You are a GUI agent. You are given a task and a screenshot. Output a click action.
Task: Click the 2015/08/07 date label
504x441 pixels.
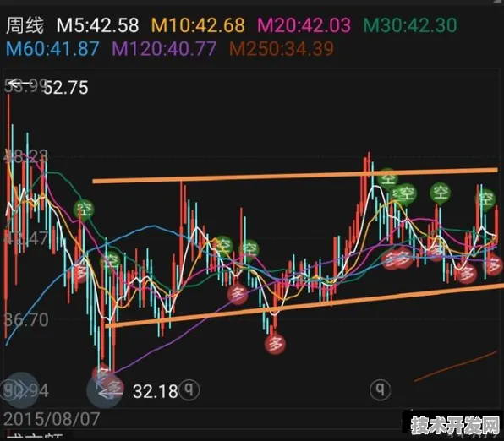tap(52, 419)
